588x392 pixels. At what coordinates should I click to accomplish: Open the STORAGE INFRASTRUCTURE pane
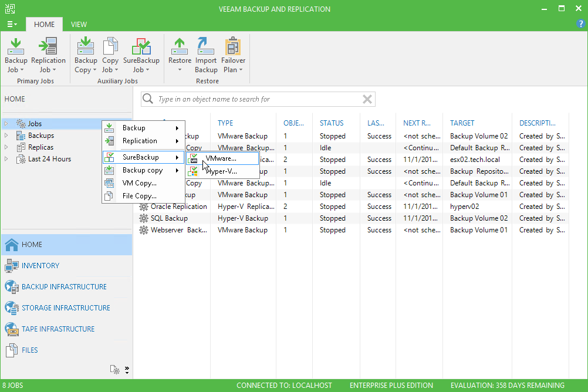(x=67, y=307)
